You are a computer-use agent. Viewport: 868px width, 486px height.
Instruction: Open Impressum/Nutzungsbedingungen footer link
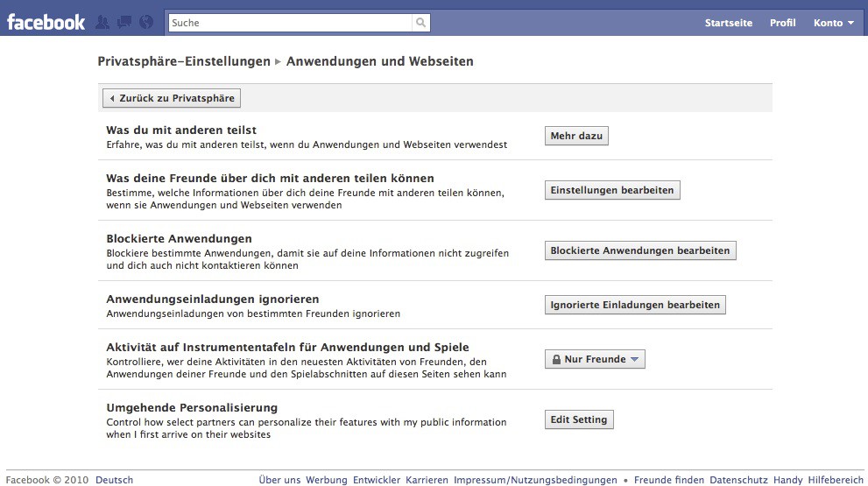535,480
